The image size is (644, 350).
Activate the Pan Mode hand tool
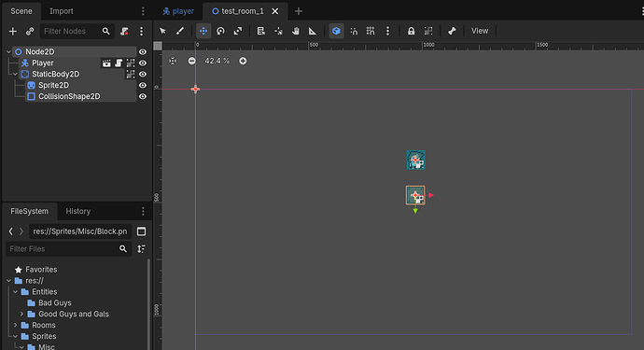(295, 31)
